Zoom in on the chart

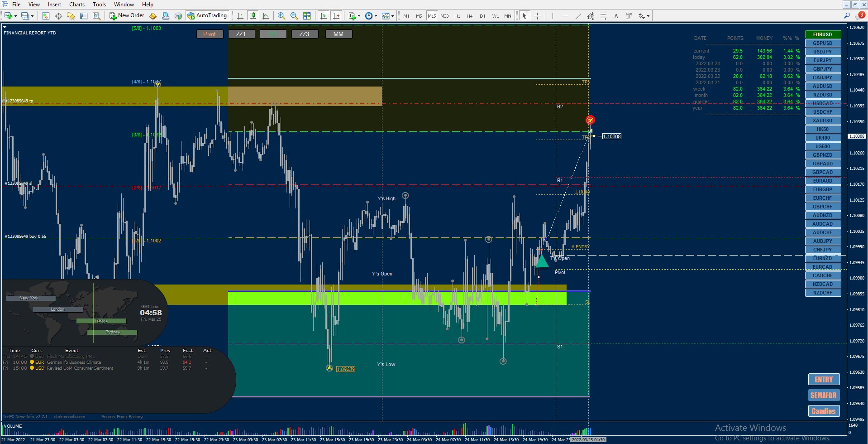click(x=281, y=16)
